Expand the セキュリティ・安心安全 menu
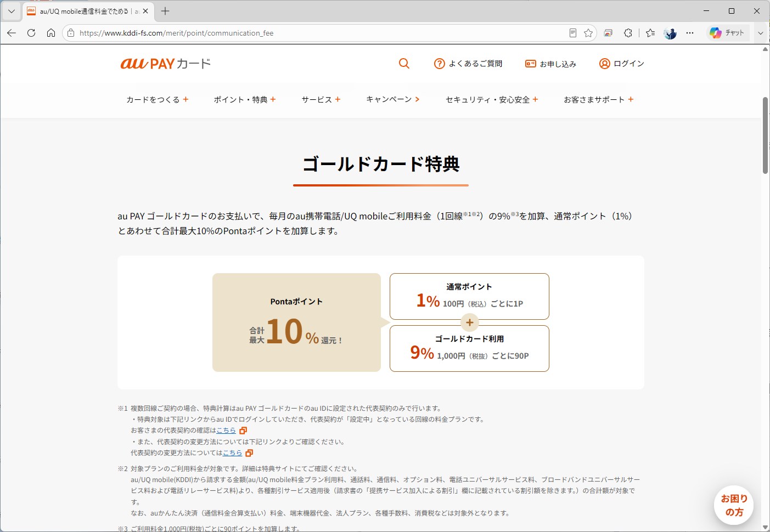770x532 pixels. pos(492,99)
